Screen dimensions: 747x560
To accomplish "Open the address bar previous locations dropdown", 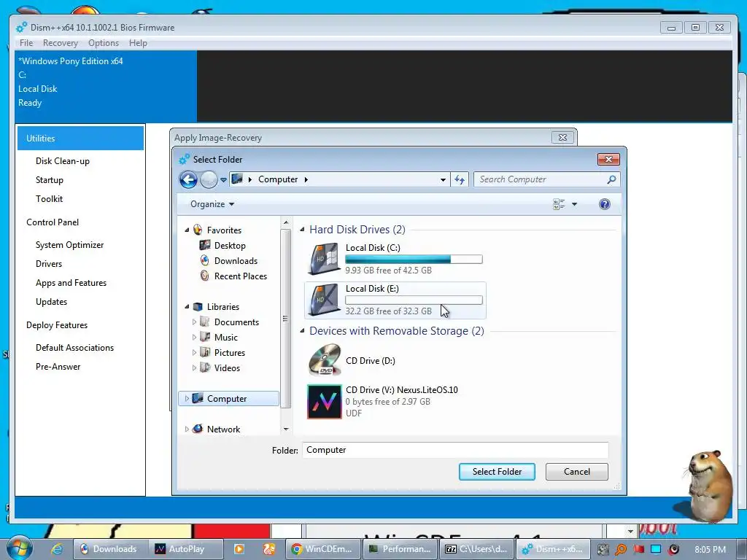I will [x=443, y=180].
